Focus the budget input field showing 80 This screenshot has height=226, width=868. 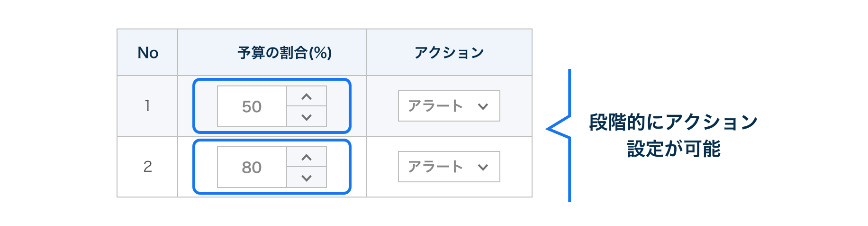[252, 167]
